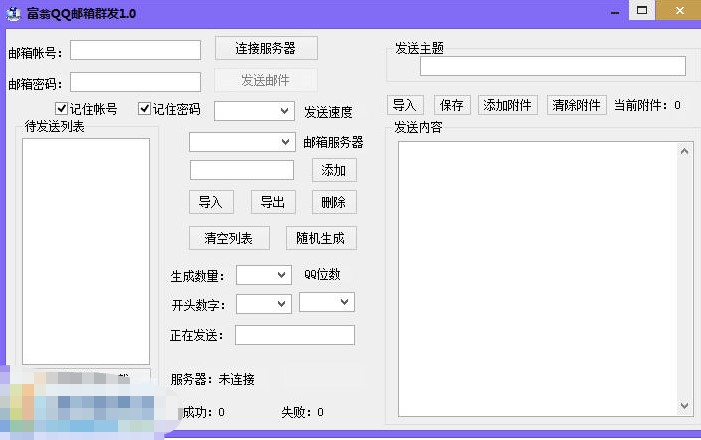Open the 发送速度 dropdown

[x=254, y=111]
